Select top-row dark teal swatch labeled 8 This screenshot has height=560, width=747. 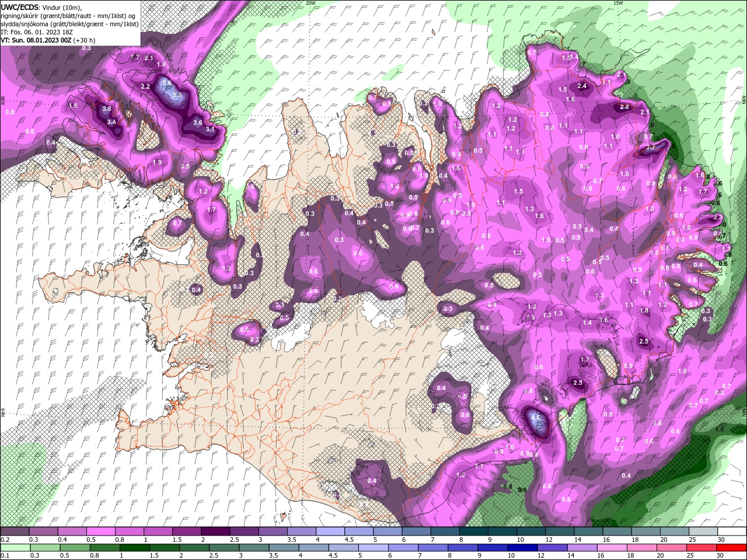473,531
